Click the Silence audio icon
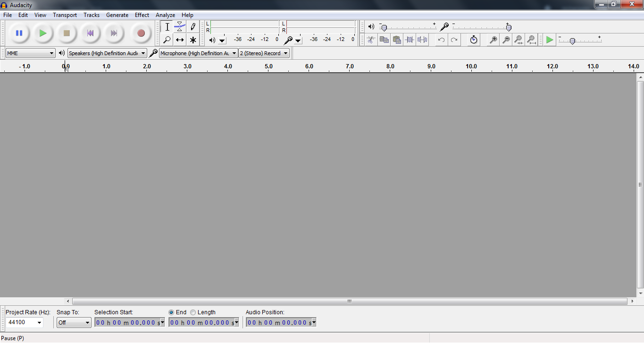This screenshot has height=343, width=644. point(422,40)
